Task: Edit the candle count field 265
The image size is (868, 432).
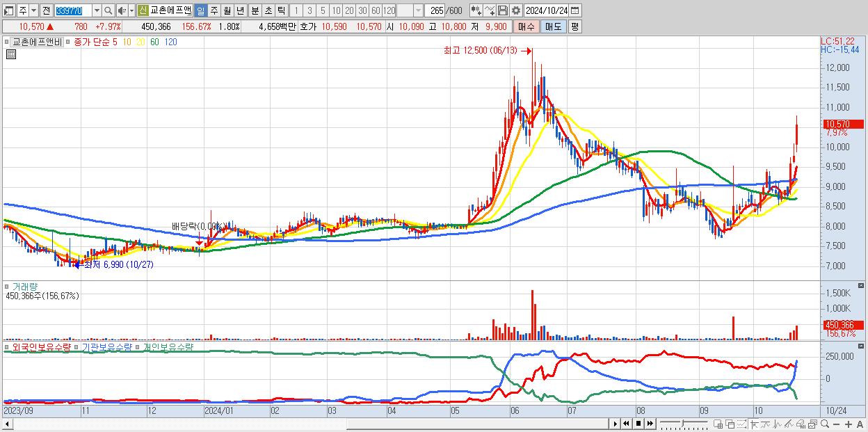Action: pos(435,10)
